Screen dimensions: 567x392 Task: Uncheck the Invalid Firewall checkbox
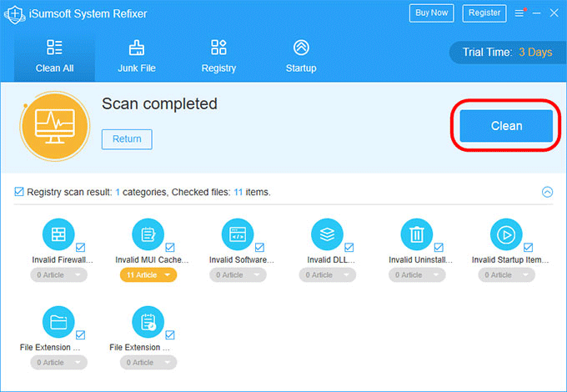pos(81,248)
